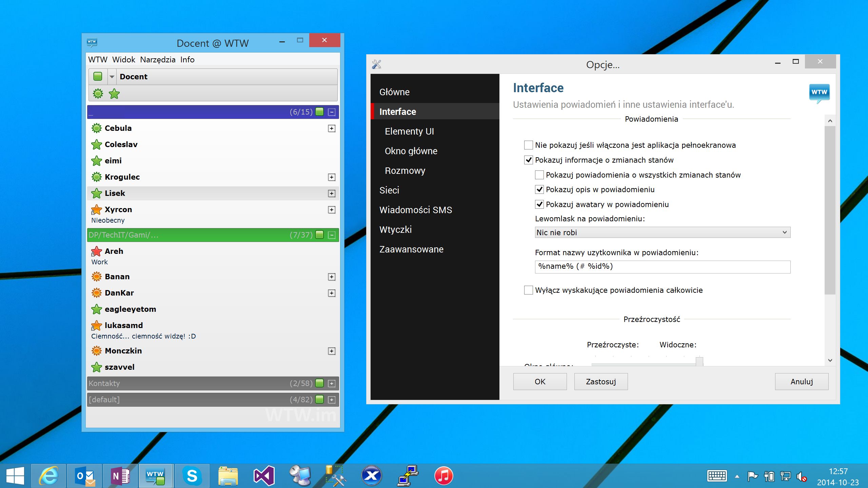This screenshot has height=488, width=868.
Task: Expand the Kontakty contact group
Action: (332, 383)
